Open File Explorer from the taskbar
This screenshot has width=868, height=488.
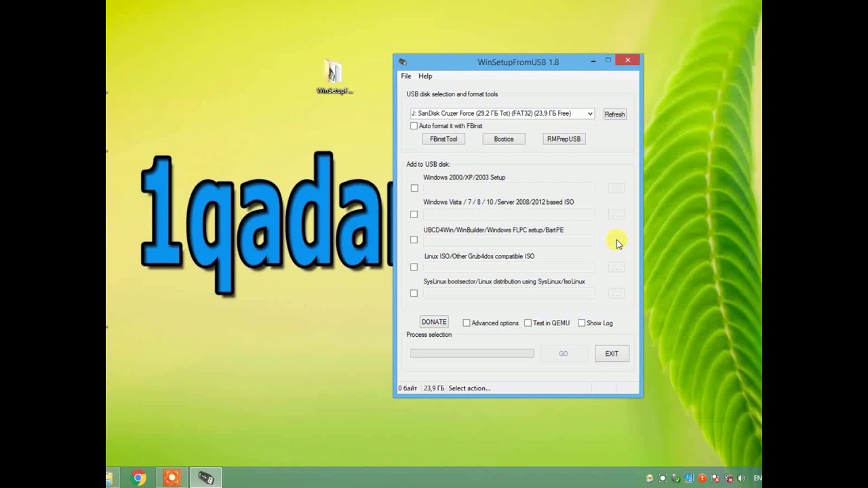108,478
